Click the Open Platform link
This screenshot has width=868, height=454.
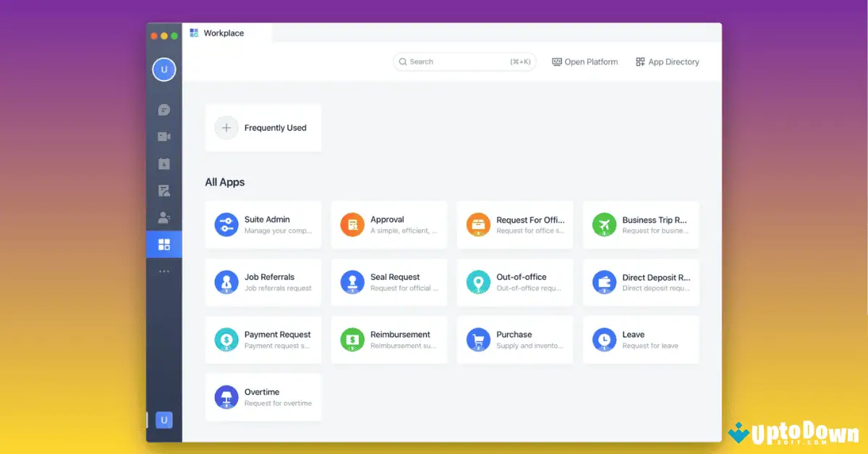click(x=584, y=61)
